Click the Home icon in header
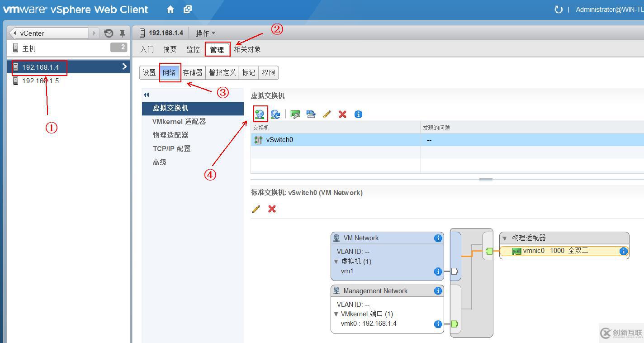The height and width of the screenshot is (343, 644). coord(170,9)
